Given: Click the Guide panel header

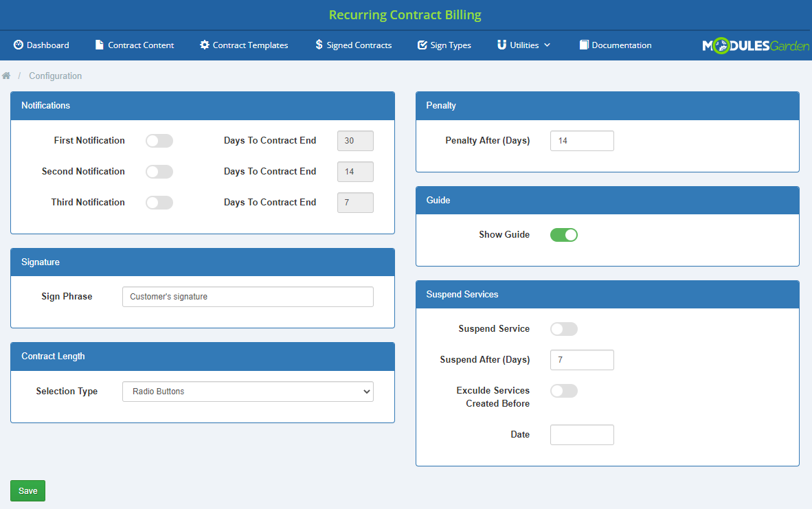Looking at the screenshot, I should click(x=607, y=201).
